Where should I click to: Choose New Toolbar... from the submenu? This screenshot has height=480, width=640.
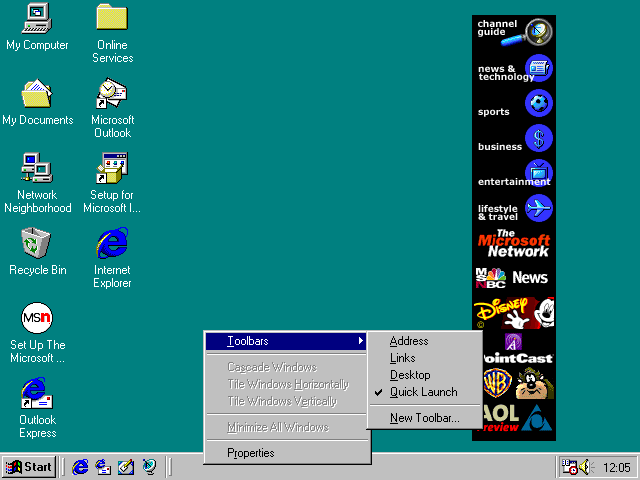click(x=424, y=418)
